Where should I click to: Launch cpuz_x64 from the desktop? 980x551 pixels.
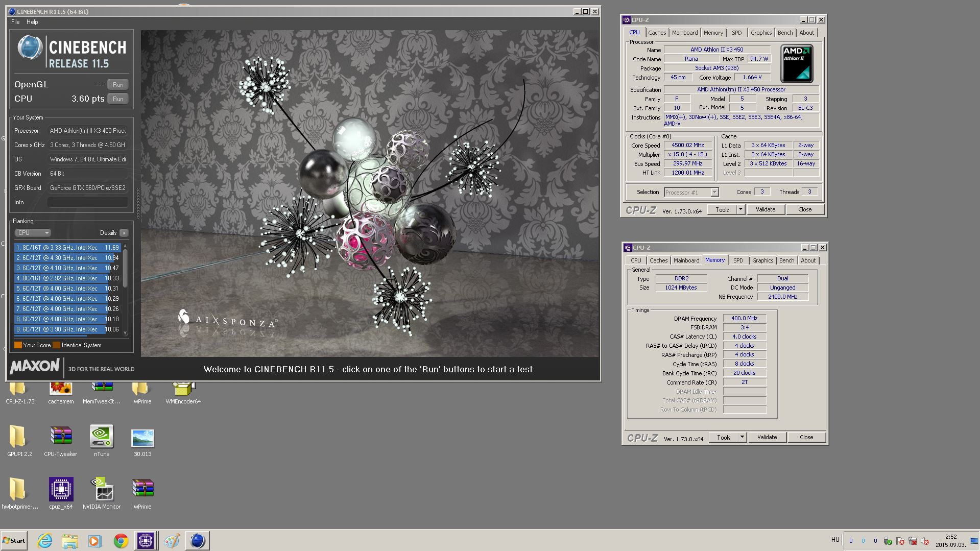coord(61,493)
